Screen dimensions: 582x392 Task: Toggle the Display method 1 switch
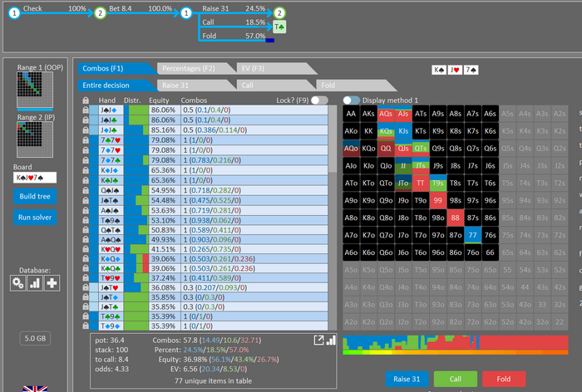pyautogui.click(x=351, y=100)
